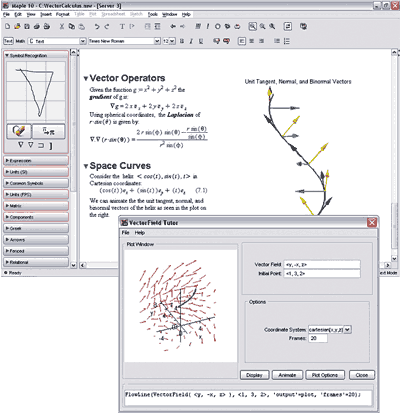Screen dimensions: 400x413
Task: Click the rightmost magnifier zoom icon
Action: tap(272, 26)
